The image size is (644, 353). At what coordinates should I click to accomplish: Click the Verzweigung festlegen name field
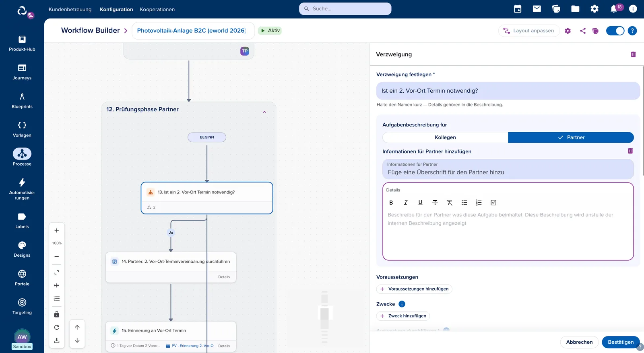point(508,91)
